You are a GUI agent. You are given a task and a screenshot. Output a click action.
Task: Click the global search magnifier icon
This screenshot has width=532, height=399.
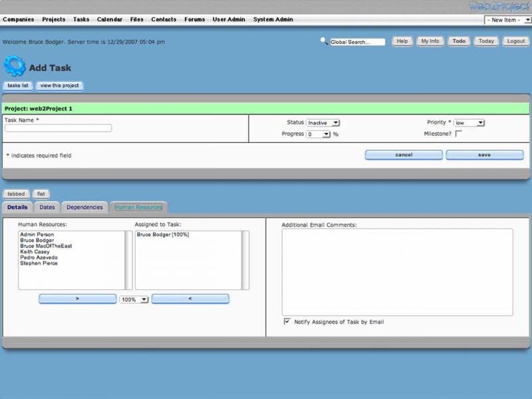323,41
